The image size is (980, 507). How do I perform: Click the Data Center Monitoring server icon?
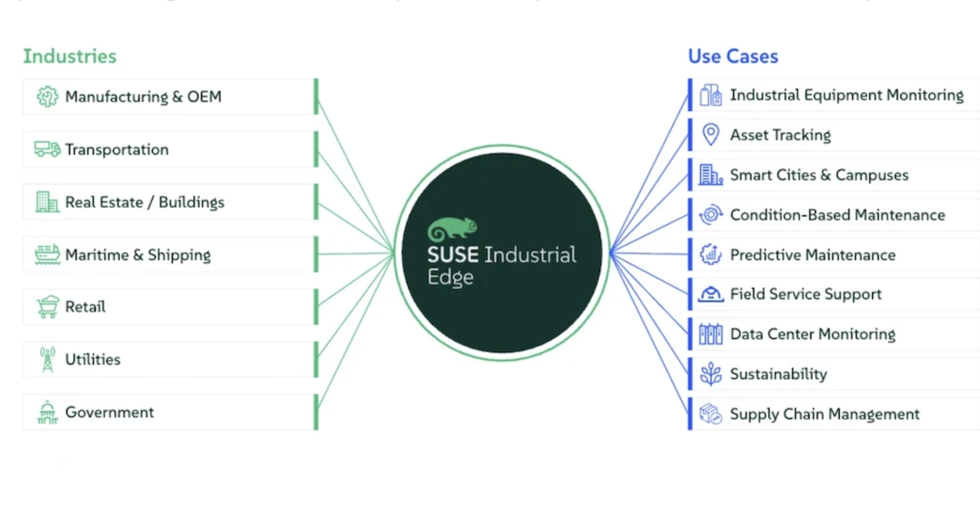click(x=710, y=335)
